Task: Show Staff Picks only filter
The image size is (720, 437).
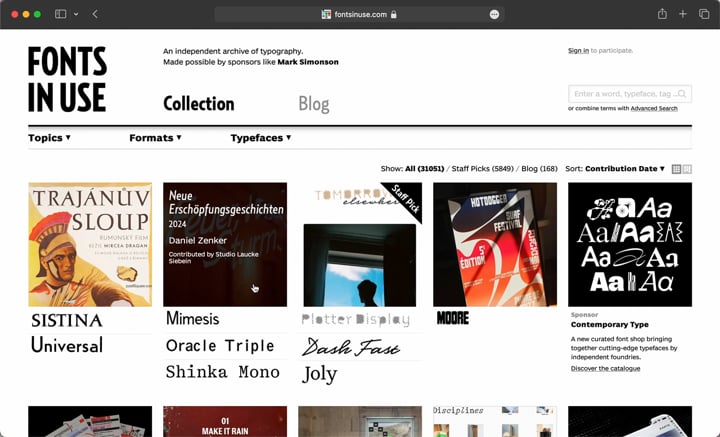Action: click(483, 168)
